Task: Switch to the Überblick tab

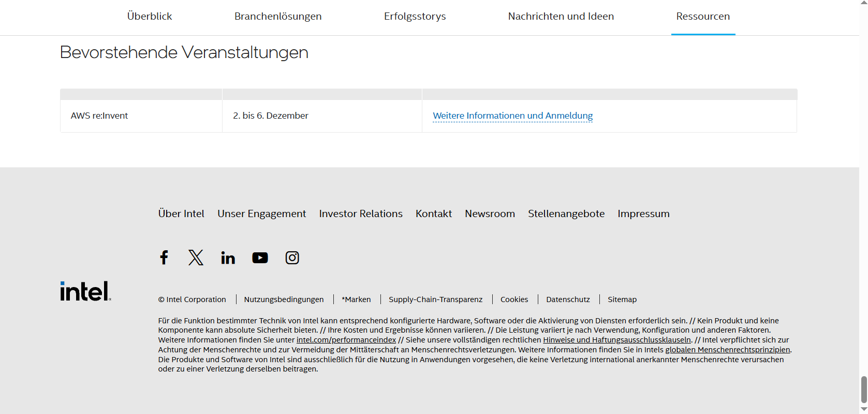Action: coord(150,16)
